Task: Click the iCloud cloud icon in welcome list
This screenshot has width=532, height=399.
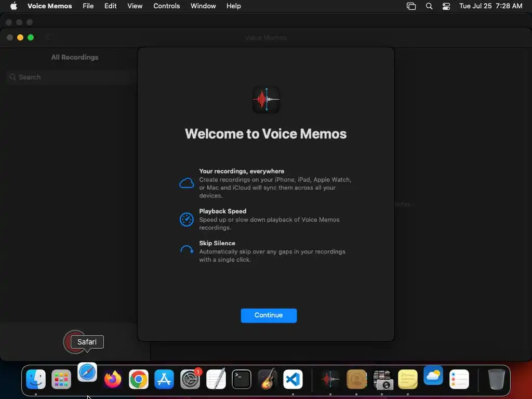Action: [187, 183]
